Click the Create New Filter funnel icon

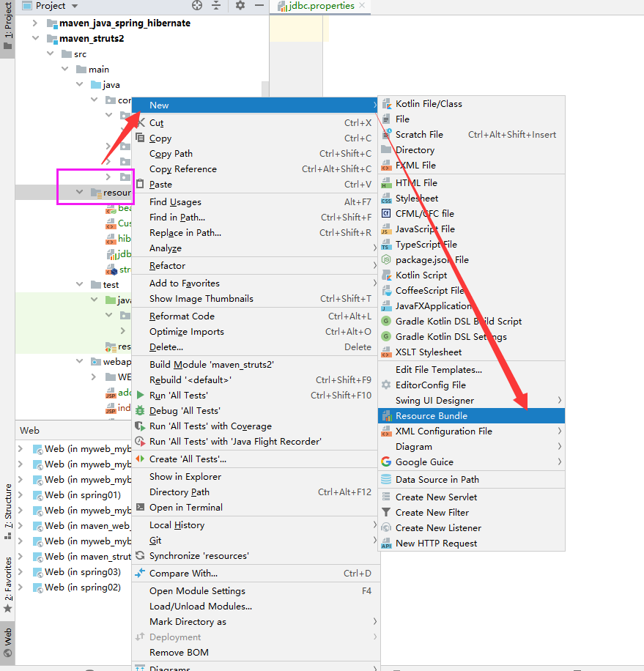pos(386,513)
